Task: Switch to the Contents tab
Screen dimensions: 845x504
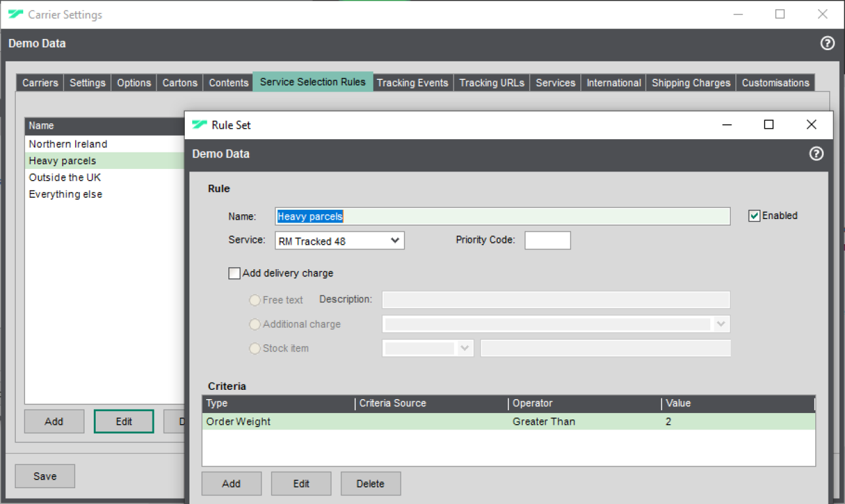Action: [228, 82]
